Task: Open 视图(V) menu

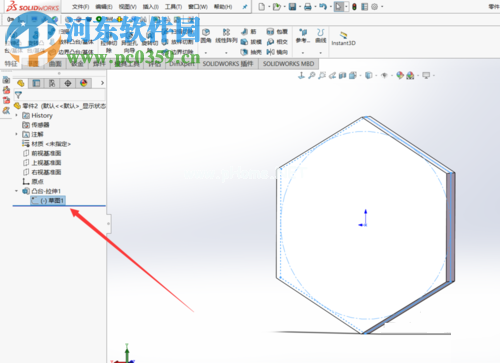Action: 128,7
